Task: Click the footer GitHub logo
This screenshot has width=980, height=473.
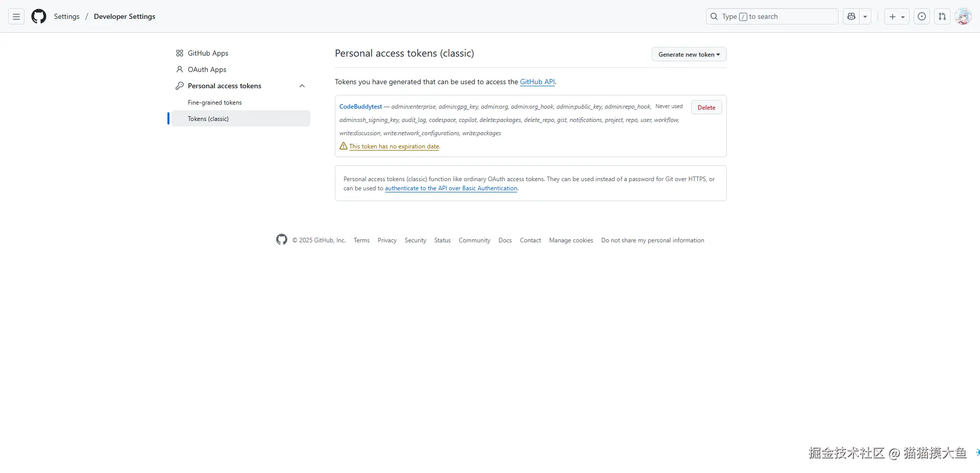Action: pos(282,239)
